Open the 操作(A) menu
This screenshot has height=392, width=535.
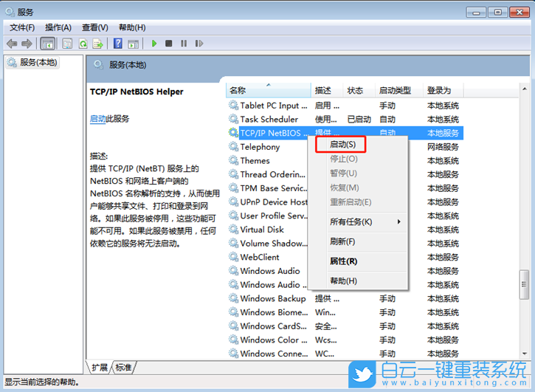58,27
